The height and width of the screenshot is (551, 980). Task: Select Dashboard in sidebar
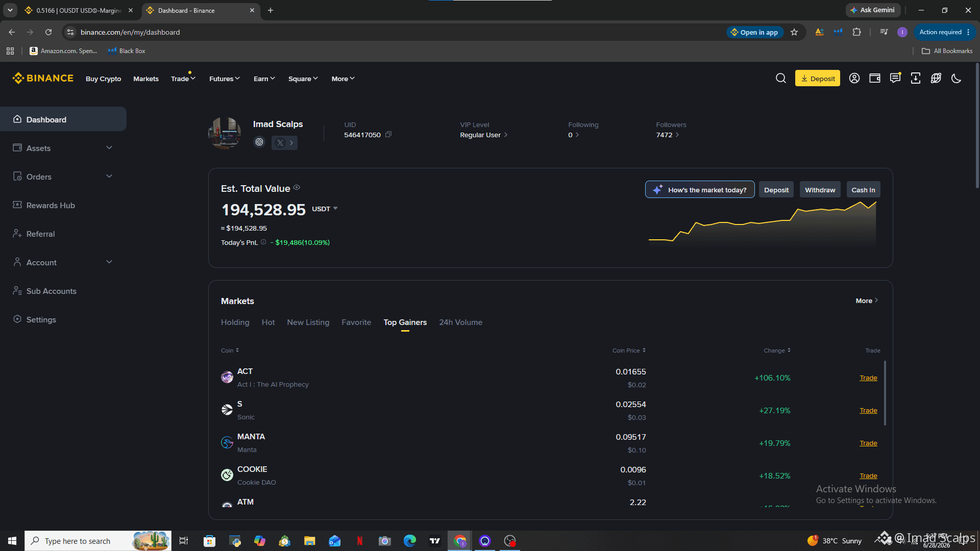63,119
